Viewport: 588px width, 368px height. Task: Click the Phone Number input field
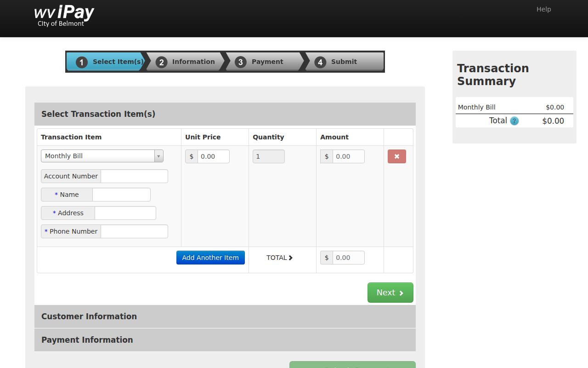(x=134, y=231)
